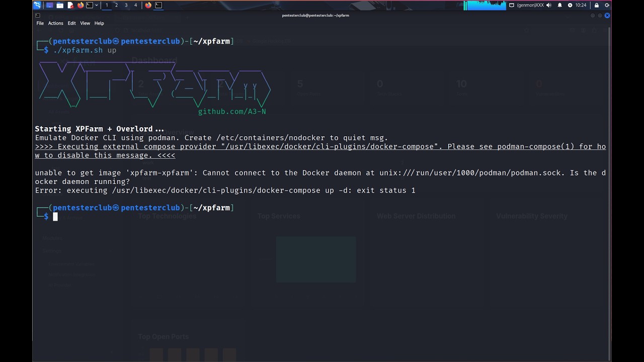Maximize the terminal window

click(x=600, y=16)
